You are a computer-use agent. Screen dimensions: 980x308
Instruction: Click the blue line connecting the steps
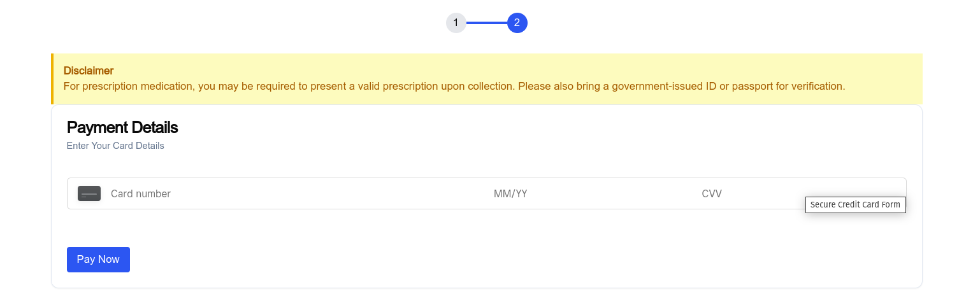coord(487,23)
